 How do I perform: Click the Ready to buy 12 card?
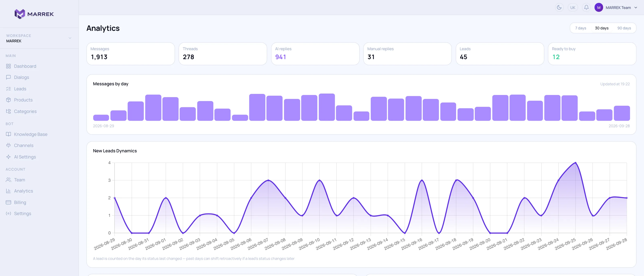592,54
